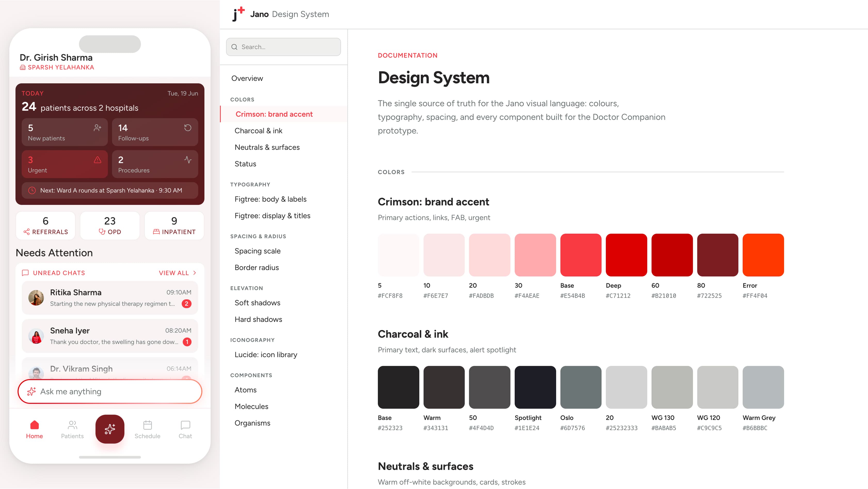Click Warm Grey swatch #B6BBBC
The height and width of the screenshot is (489, 868).
[763, 387]
